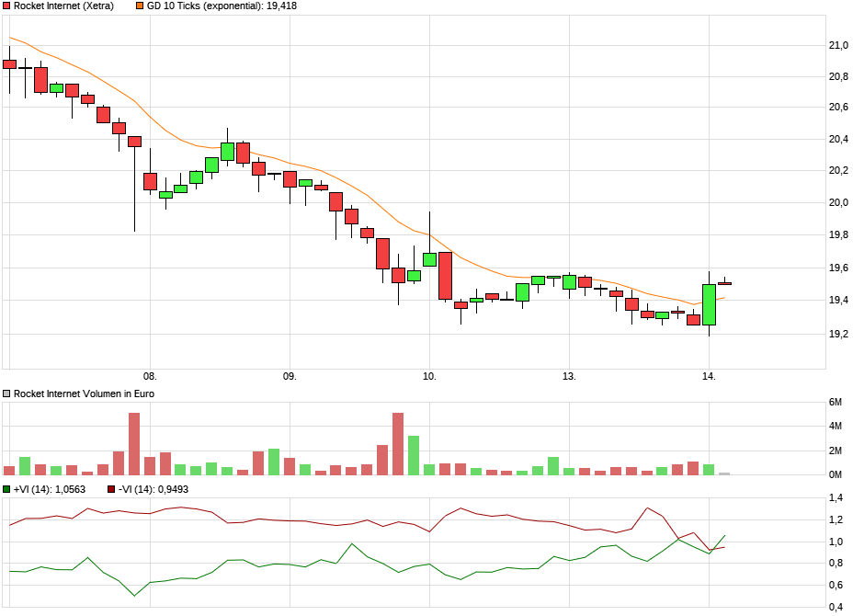864x616 pixels.
Task: Click the dark red -VI (14) legend square
Action: pyautogui.click(x=110, y=490)
